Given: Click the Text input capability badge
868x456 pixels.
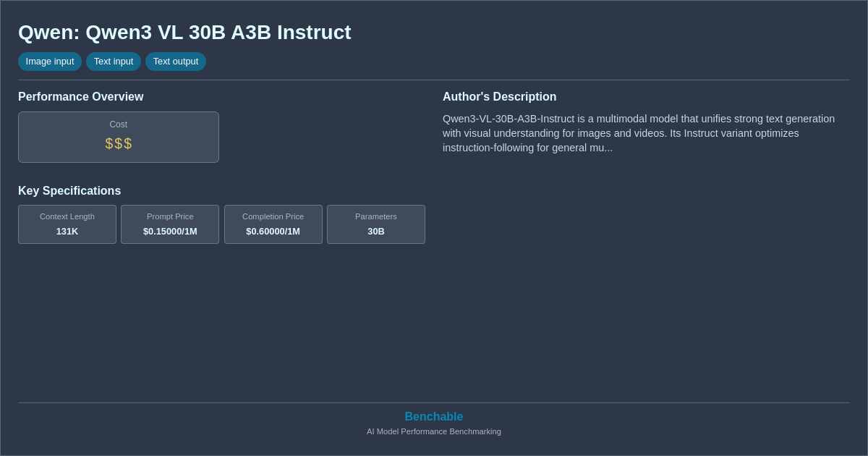Looking at the screenshot, I should 113,62.
